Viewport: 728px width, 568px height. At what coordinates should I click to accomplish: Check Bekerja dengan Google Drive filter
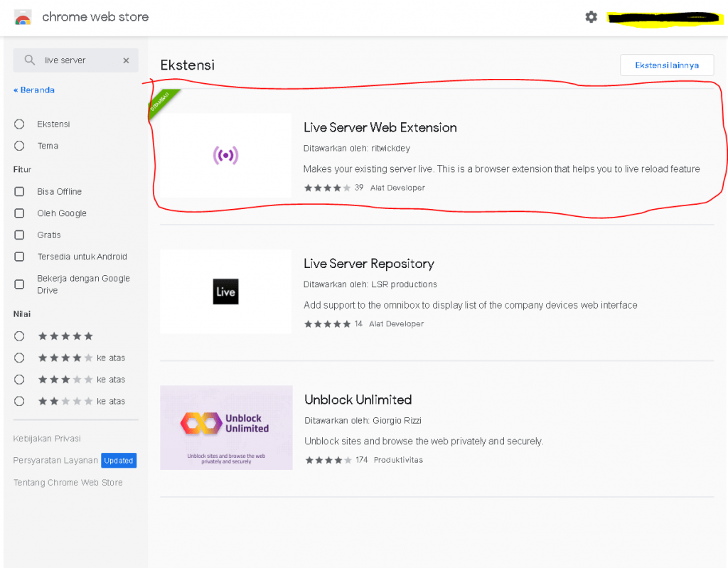point(19,284)
